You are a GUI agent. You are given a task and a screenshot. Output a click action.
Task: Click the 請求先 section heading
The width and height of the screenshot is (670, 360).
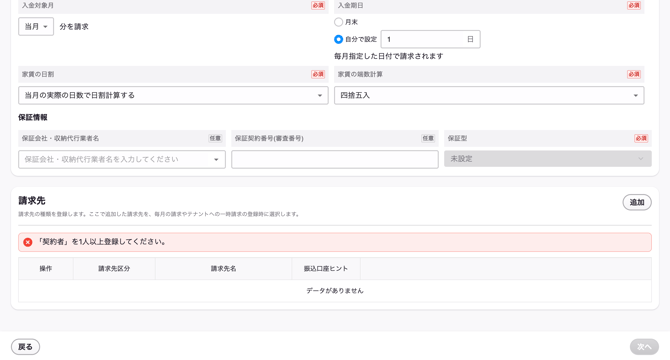coord(32,201)
